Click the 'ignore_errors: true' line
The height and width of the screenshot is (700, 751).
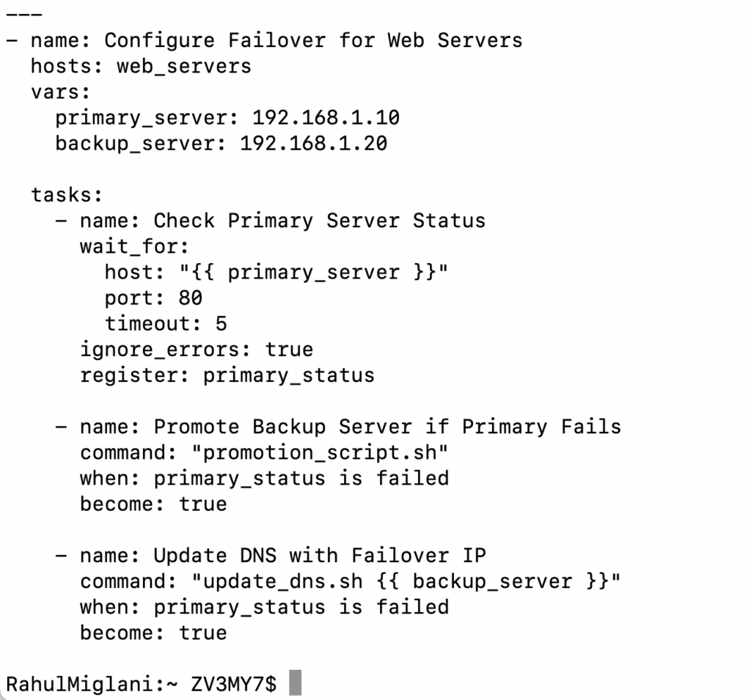(x=197, y=349)
